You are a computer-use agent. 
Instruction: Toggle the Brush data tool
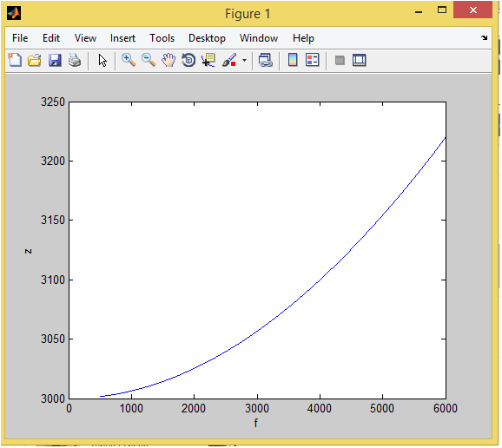(229, 60)
